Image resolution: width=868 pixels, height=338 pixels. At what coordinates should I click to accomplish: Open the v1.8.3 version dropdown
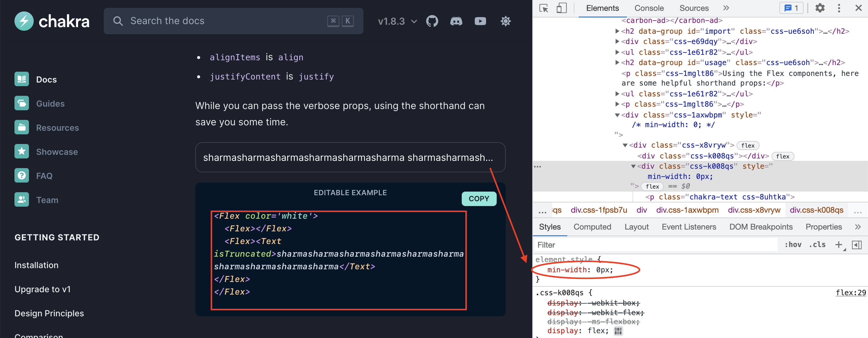pyautogui.click(x=397, y=21)
